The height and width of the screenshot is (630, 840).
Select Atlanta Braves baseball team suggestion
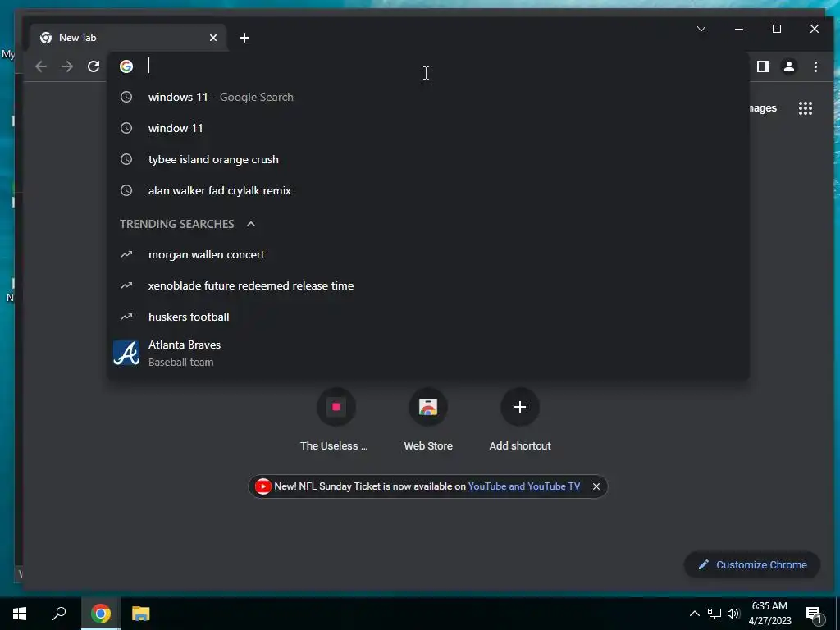coord(428,353)
